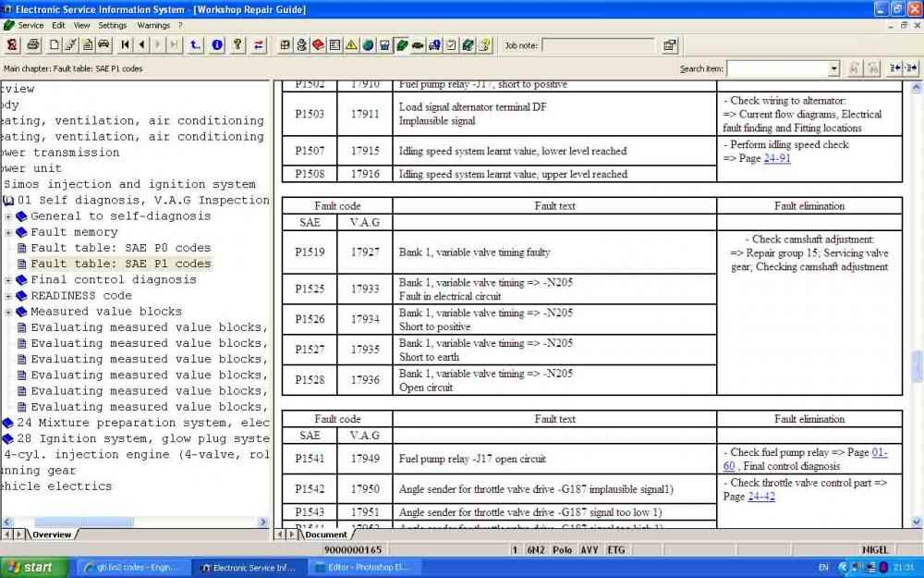Select Fault table: SAE P0 codes
This screenshot has width=924, height=578.
(120, 248)
